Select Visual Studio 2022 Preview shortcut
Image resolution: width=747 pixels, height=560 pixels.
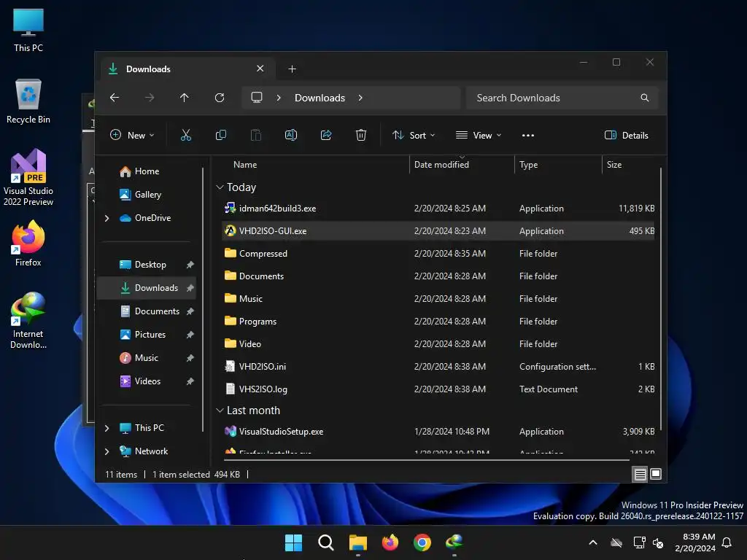[x=28, y=177]
